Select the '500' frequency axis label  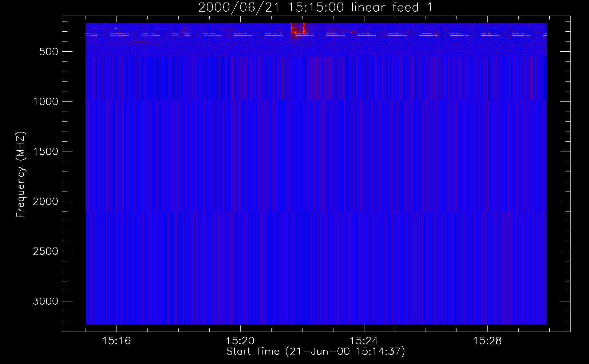[x=49, y=52]
